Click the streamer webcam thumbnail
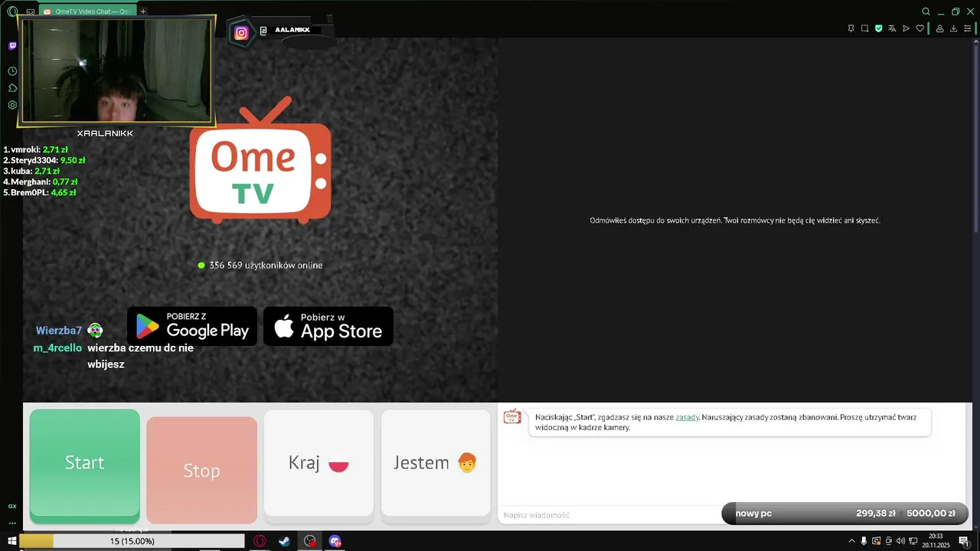The image size is (980, 551). (x=116, y=70)
